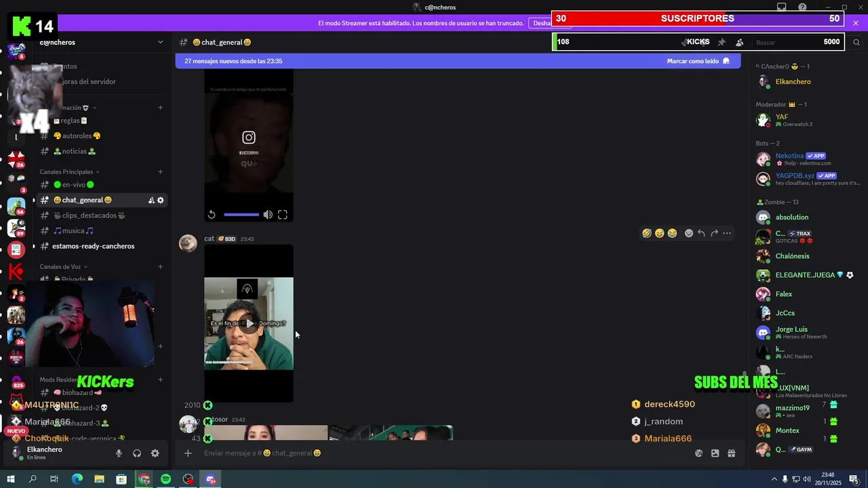Open Spotify from the taskbar

pyautogui.click(x=166, y=479)
